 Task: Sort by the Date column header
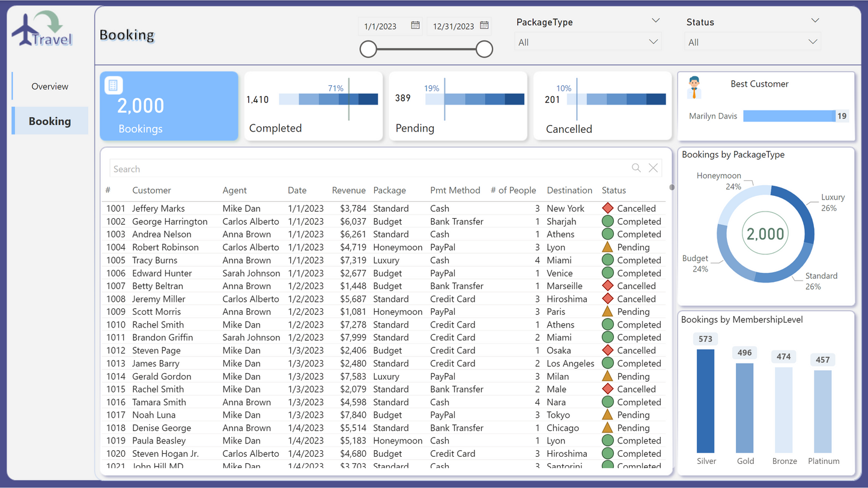pyautogui.click(x=297, y=190)
